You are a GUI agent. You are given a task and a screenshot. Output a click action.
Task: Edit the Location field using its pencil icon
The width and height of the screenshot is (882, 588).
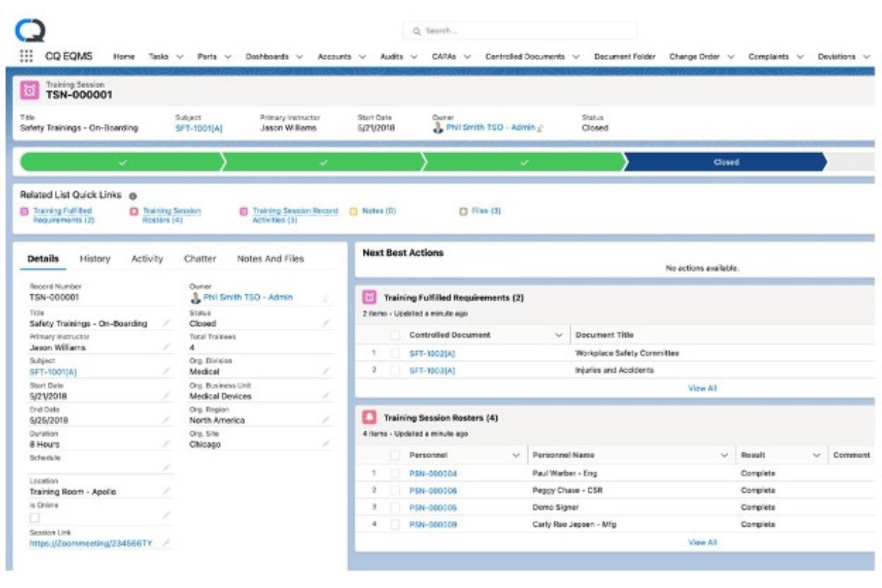point(166,491)
